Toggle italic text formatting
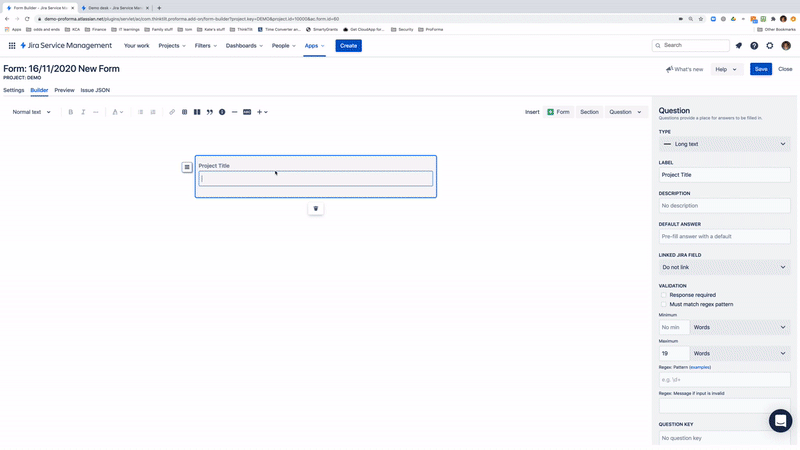The height and width of the screenshot is (450, 800). [x=83, y=112]
